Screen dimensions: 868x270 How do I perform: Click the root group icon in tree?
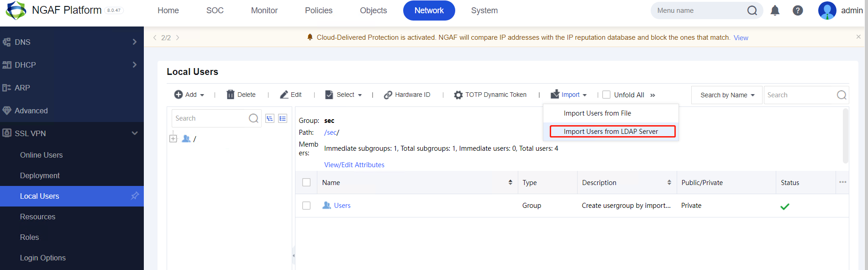186,138
